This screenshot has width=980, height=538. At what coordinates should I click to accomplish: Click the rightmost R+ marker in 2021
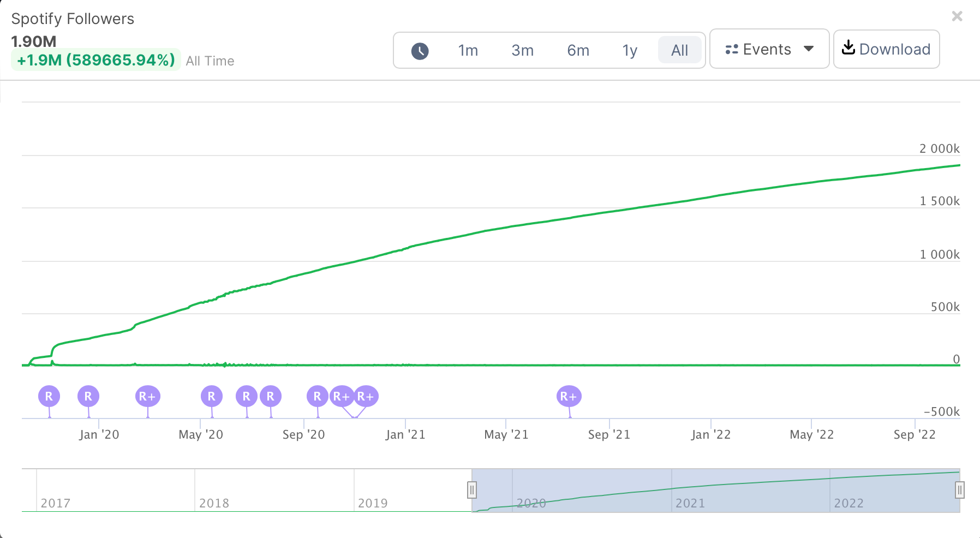point(569,397)
